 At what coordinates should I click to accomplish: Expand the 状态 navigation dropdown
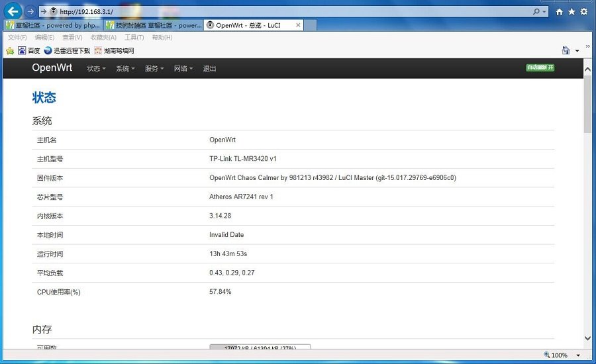[x=96, y=68]
